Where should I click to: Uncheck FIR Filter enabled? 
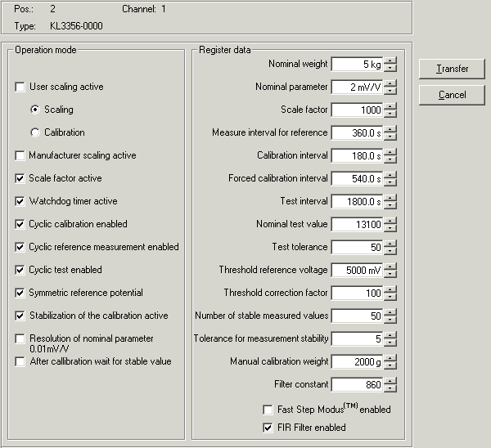[268, 428]
